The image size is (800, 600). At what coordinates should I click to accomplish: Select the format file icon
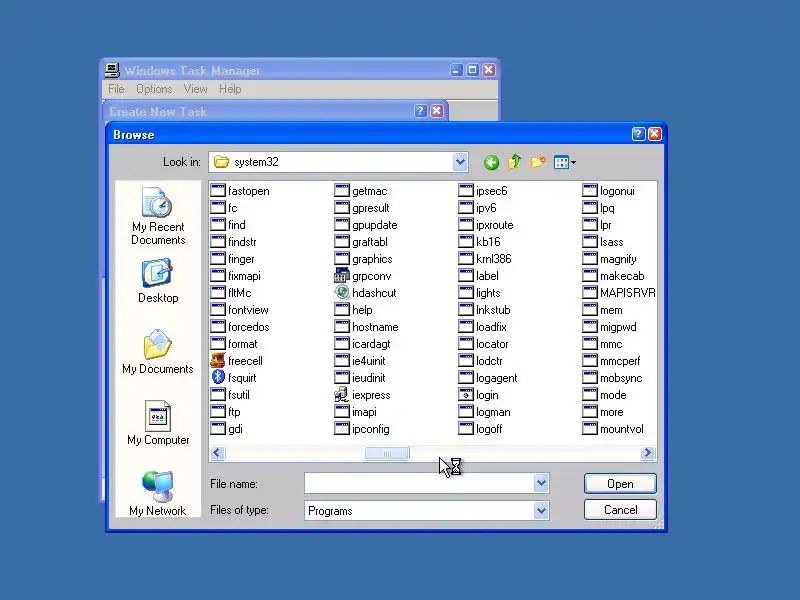(x=218, y=344)
